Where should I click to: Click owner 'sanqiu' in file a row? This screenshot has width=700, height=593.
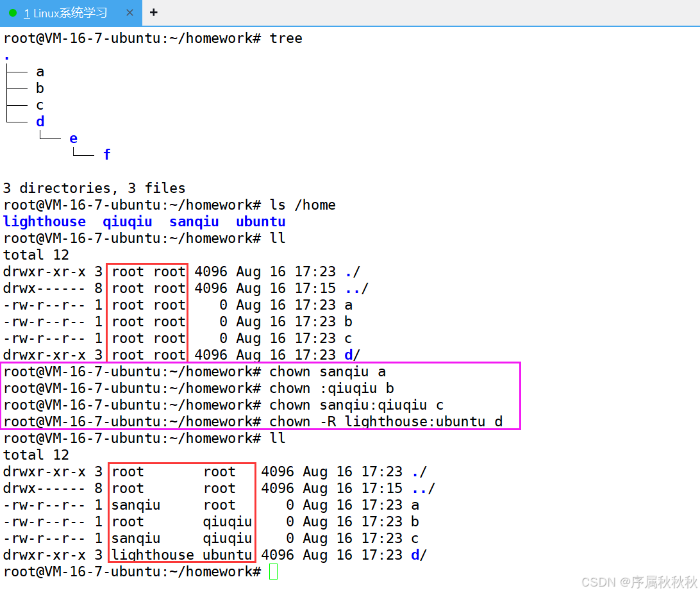click(136, 505)
